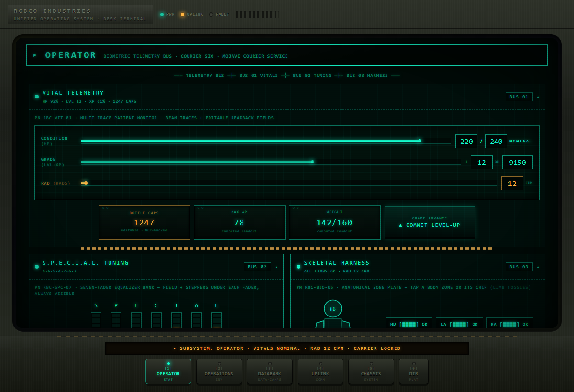Open the DATABANK tab

tap(270, 371)
